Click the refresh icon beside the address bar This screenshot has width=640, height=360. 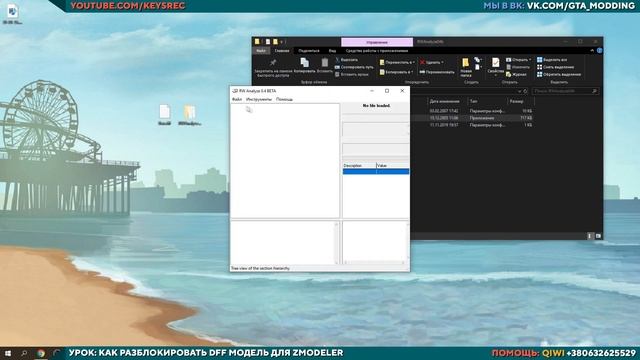[x=525, y=91]
